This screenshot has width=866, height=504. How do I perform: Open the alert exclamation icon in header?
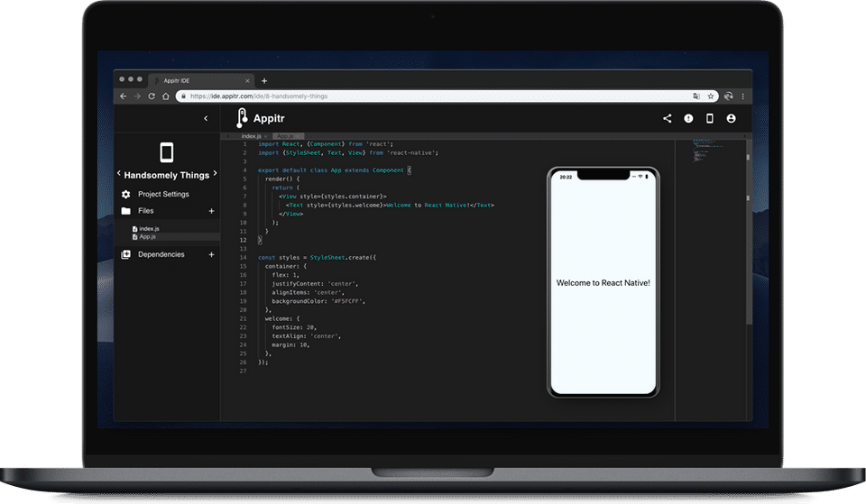click(x=688, y=118)
